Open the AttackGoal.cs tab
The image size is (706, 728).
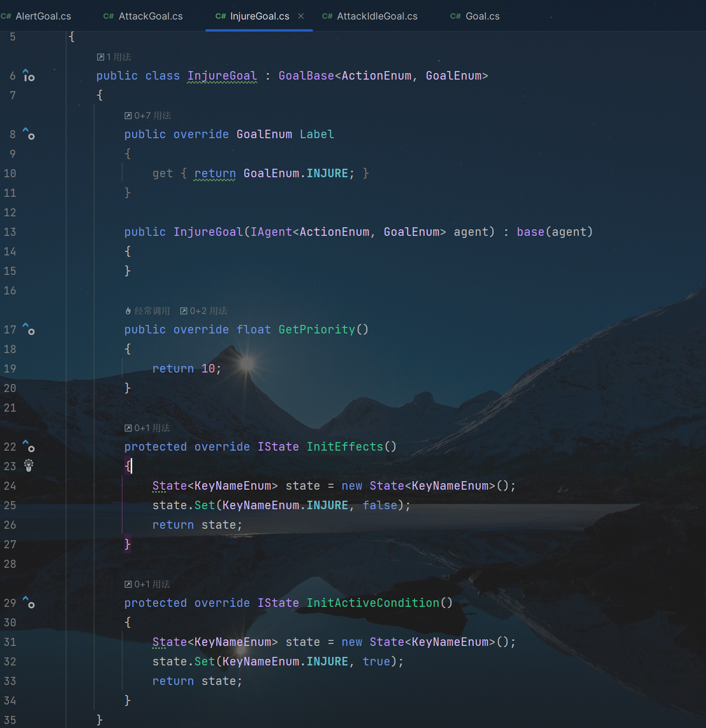click(150, 16)
